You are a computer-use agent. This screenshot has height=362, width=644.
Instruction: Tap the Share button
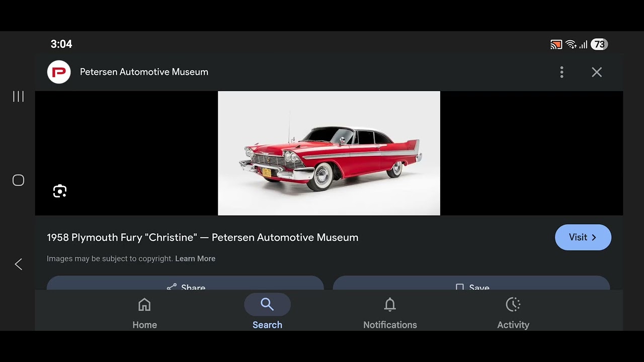[185, 283]
